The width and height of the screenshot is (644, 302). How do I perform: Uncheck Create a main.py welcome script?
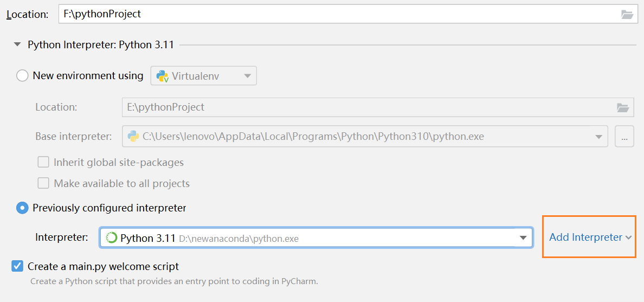pyautogui.click(x=18, y=266)
